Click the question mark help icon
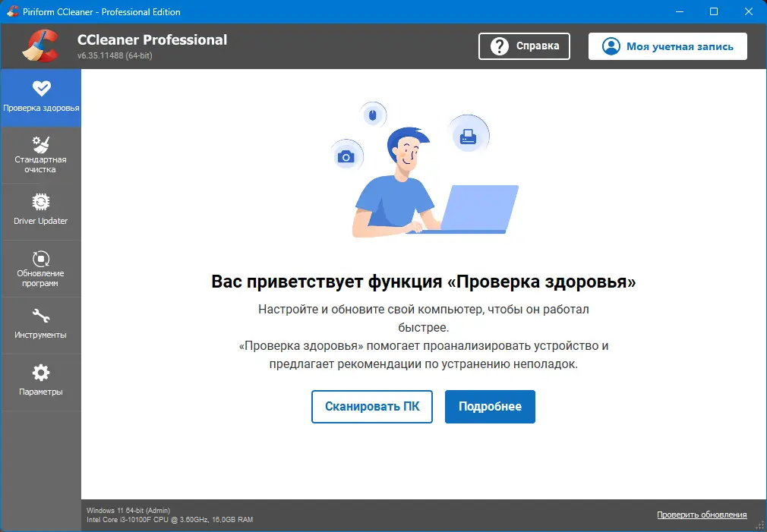This screenshot has width=767, height=532. pyautogui.click(x=500, y=46)
